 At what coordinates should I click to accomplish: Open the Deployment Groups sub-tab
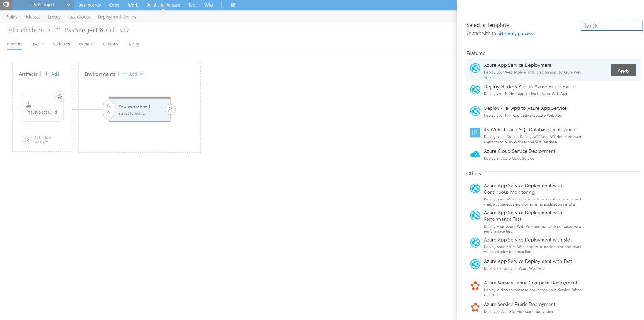(118, 17)
